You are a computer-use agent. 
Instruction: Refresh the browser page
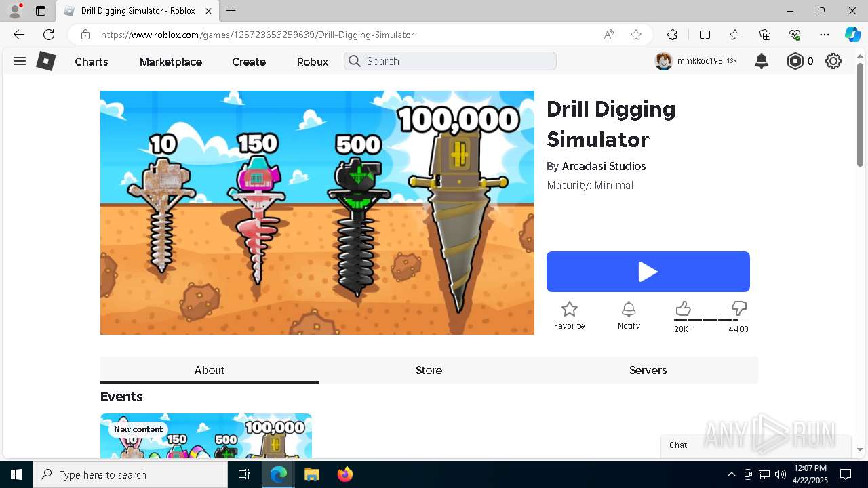coord(49,35)
